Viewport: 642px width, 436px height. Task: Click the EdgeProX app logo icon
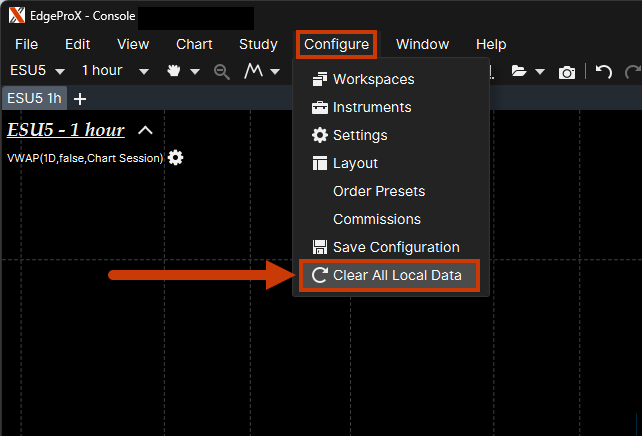[x=17, y=17]
